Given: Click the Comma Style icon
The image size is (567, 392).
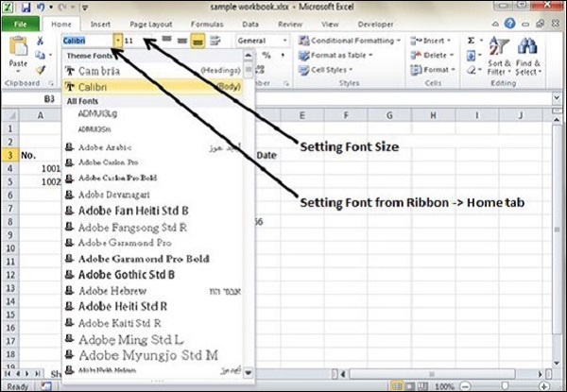Looking at the screenshot, I should [283, 56].
